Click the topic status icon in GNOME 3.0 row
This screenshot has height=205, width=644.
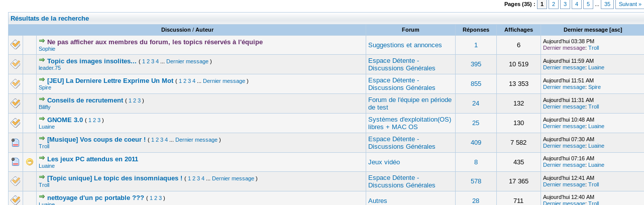point(16,123)
